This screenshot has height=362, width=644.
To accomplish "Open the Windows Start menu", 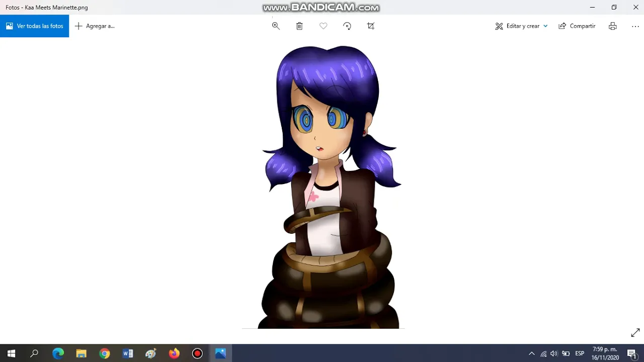I will (11, 353).
